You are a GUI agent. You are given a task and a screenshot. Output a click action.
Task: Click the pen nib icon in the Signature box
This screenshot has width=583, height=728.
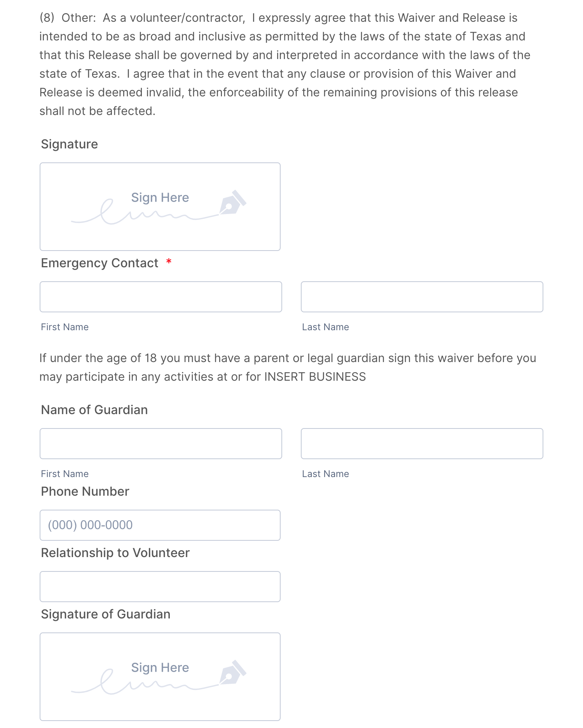coord(232,203)
